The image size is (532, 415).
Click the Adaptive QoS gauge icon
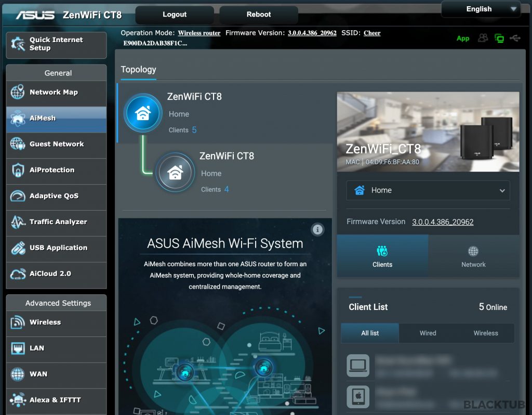18,196
